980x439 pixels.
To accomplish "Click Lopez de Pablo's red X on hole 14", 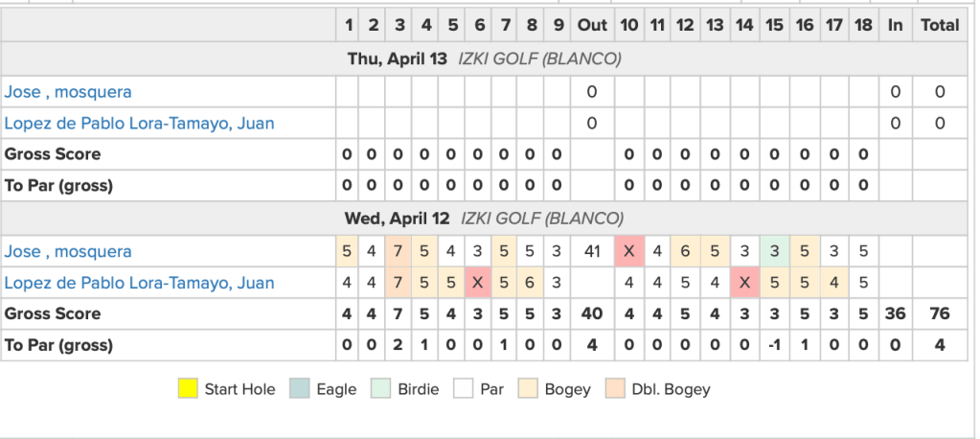I will tap(744, 283).
